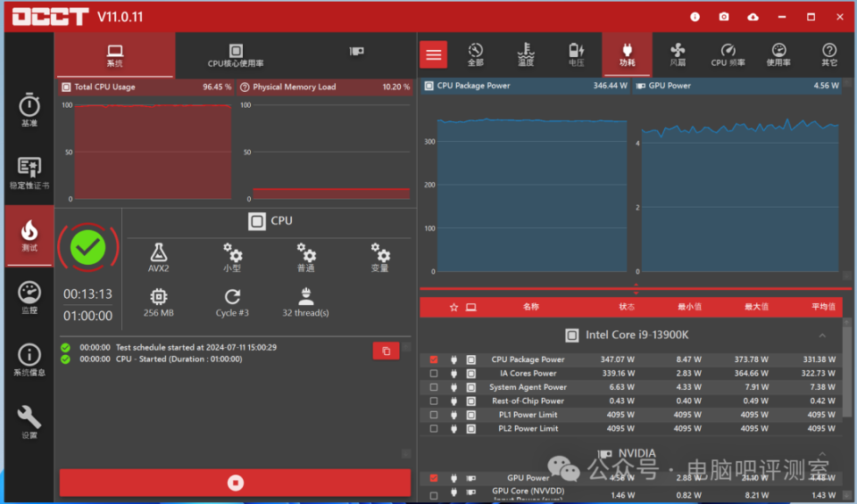The image size is (857, 504).
Task: Switch to the GPU card tab
Action: click(356, 52)
